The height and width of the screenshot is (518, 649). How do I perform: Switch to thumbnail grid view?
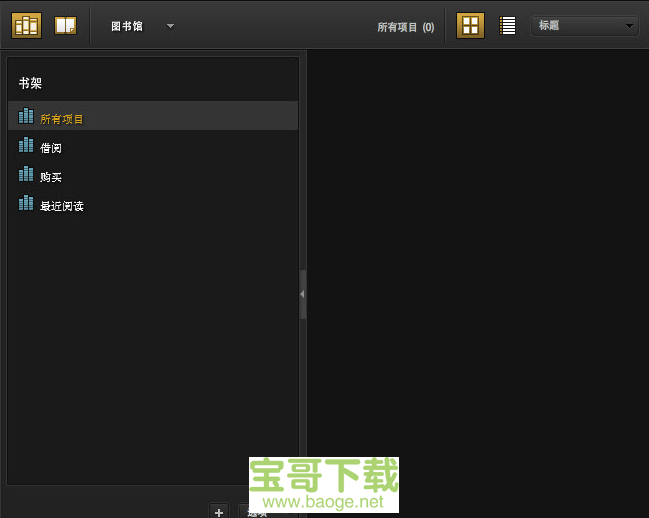point(471,26)
